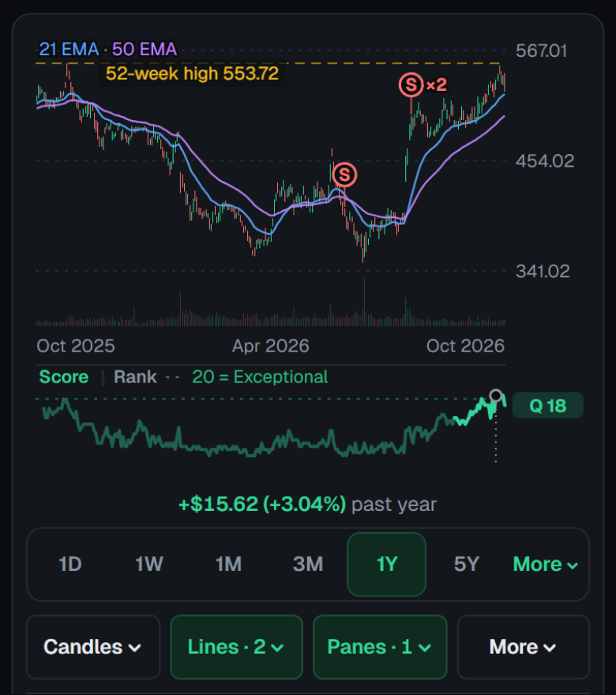Image resolution: width=616 pixels, height=695 pixels.
Task: Click the +$15.62 (+3.04%) past year text
Action: pos(307,504)
